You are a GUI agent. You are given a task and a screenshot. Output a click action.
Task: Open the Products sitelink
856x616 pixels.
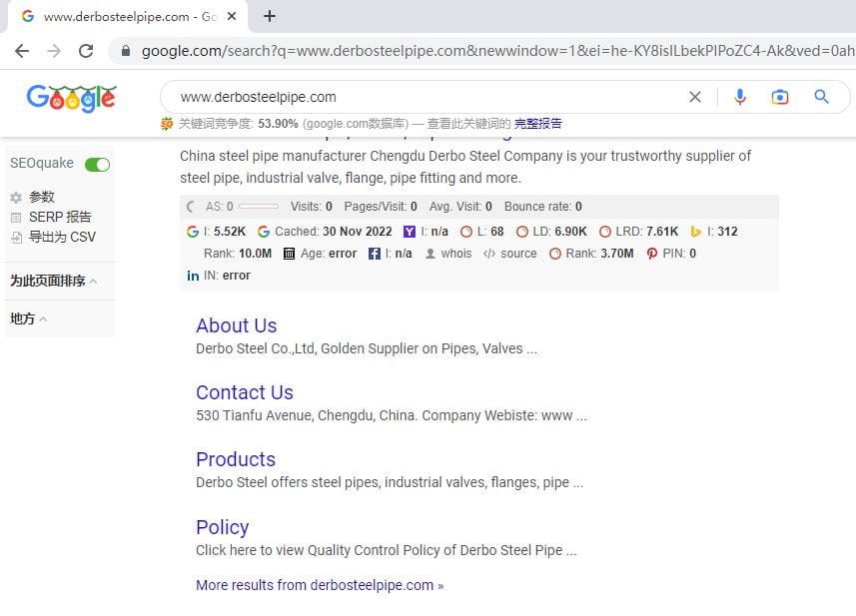point(236,459)
